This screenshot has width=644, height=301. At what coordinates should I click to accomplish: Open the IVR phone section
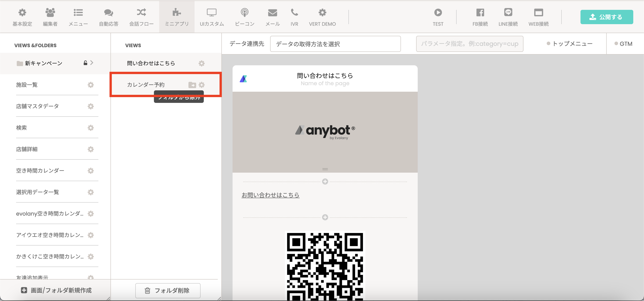[x=294, y=17]
